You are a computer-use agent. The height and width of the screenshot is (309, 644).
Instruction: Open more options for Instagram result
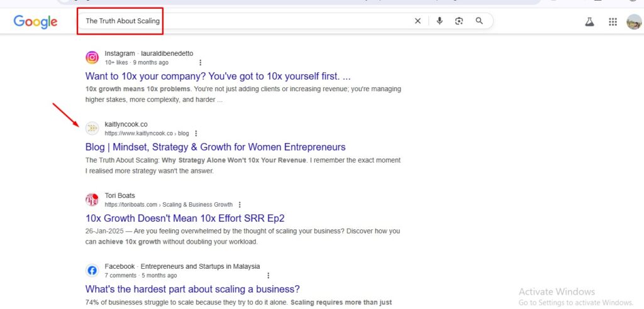point(200,63)
